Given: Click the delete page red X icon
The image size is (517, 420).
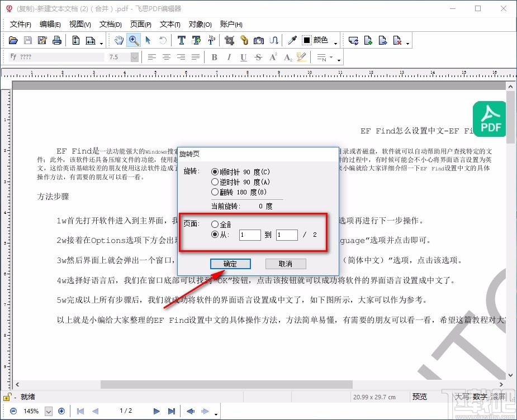Looking at the screenshot, I should (x=397, y=41).
